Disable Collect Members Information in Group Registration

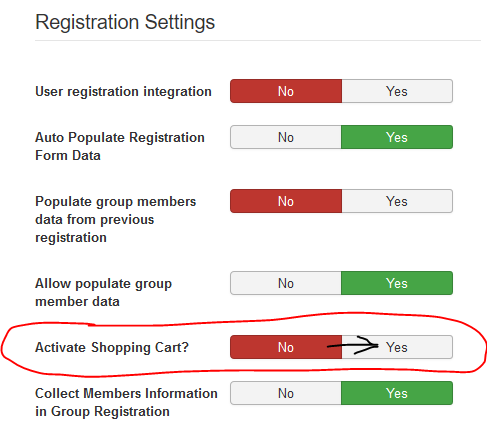coord(286,393)
